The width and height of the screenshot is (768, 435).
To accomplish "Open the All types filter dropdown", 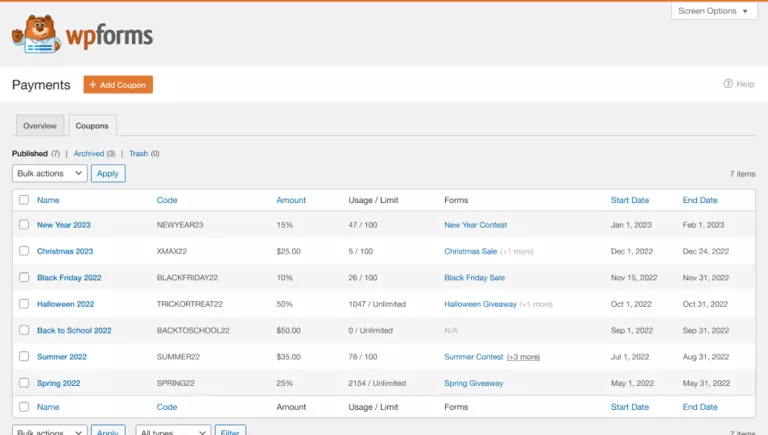I will 172,431.
